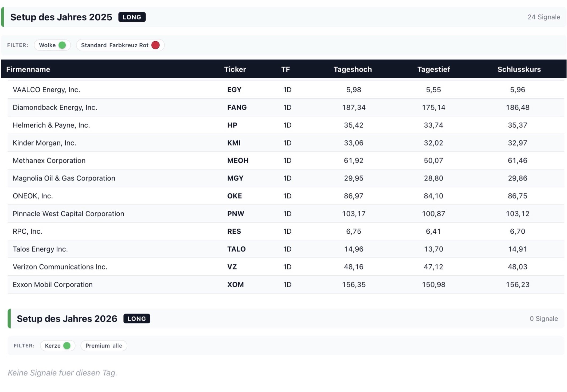Viewport: 567px width, 392px height.
Task: Sort by Tageshoch column header
Action: pos(353,69)
